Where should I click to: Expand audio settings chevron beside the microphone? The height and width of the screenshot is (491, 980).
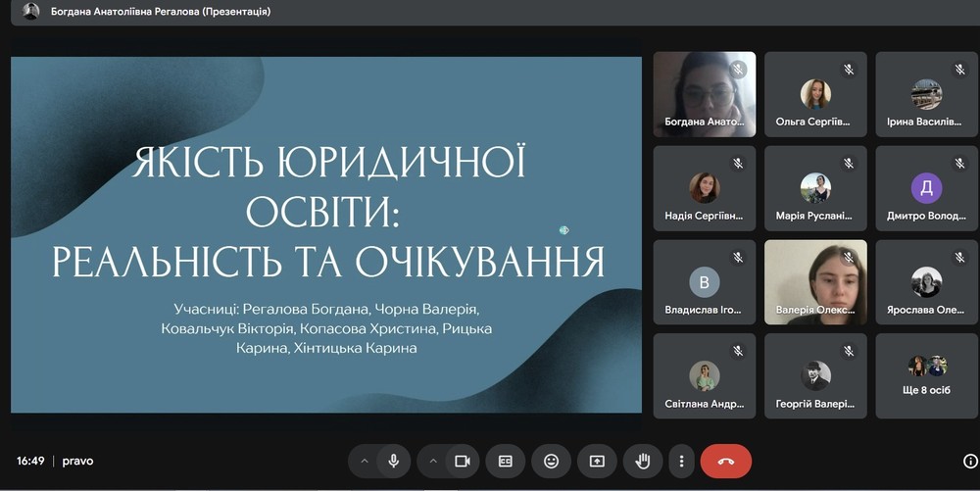tap(365, 461)
